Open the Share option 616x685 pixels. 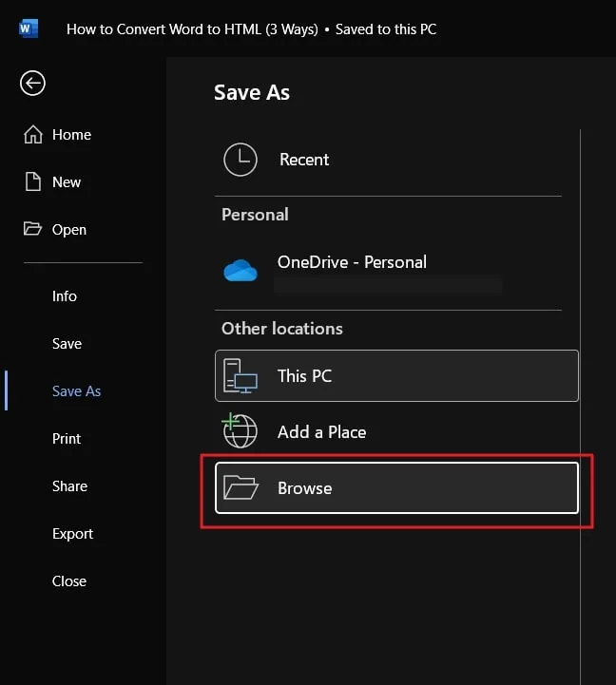69,486
